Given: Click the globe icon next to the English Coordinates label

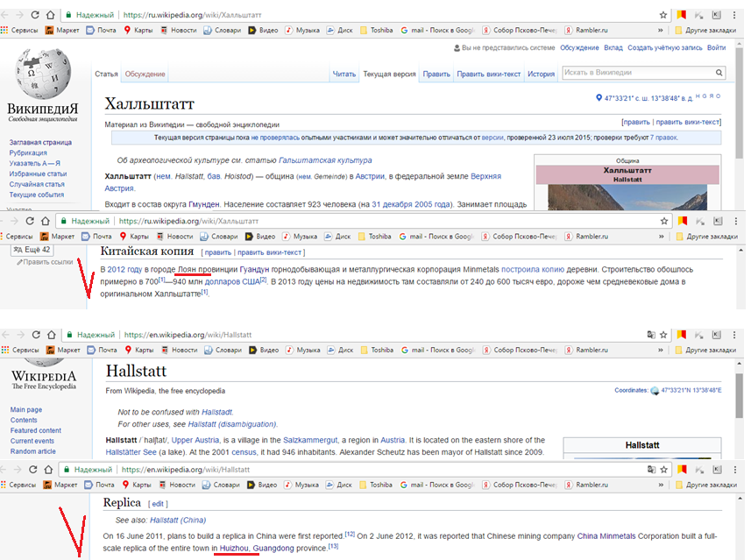Looking at the screenshot, I should click(x=655, y=391).
